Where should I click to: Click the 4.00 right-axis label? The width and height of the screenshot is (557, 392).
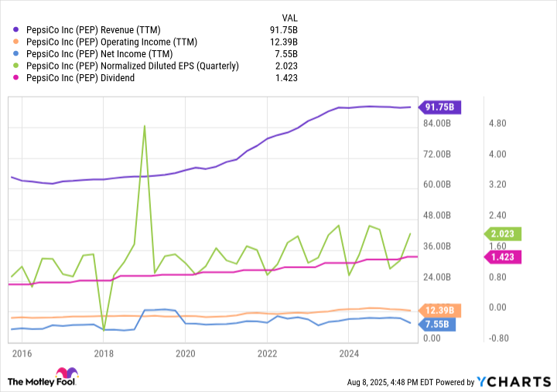point(497,155)
